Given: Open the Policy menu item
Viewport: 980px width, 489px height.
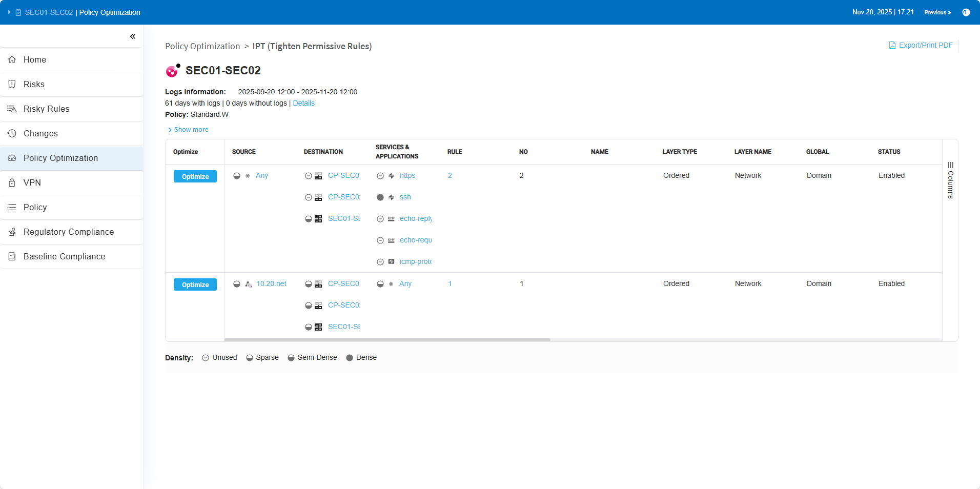Looking at the screenshot, I should click(x=35, y=207).
